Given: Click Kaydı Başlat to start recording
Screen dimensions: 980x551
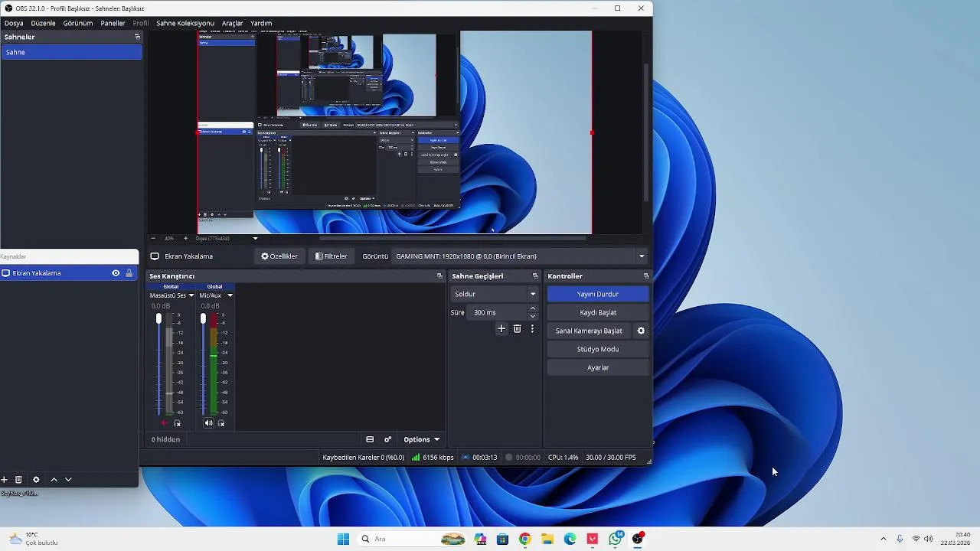Looking at the screenshot, I should point(598,312).
